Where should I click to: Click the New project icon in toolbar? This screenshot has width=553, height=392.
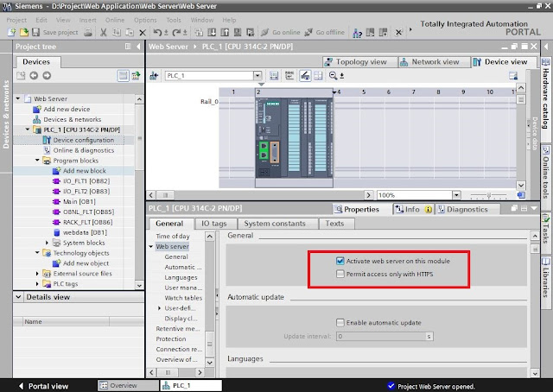point(11,33)
